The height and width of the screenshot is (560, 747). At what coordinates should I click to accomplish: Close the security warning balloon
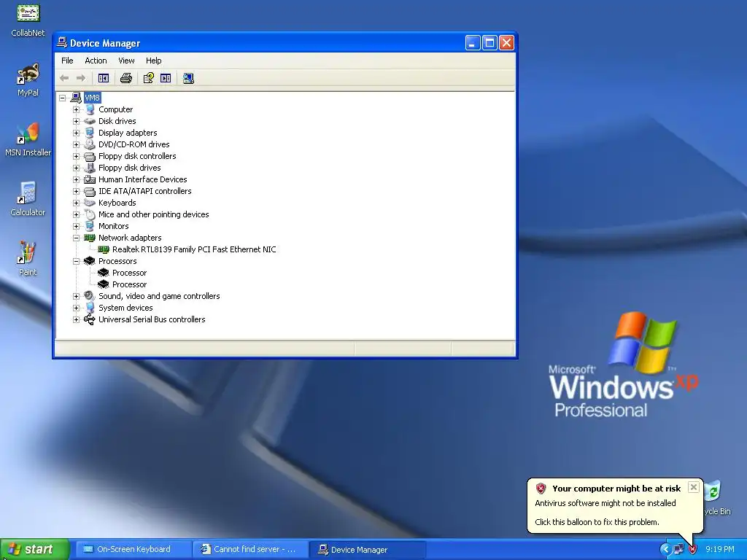[694, 487]
